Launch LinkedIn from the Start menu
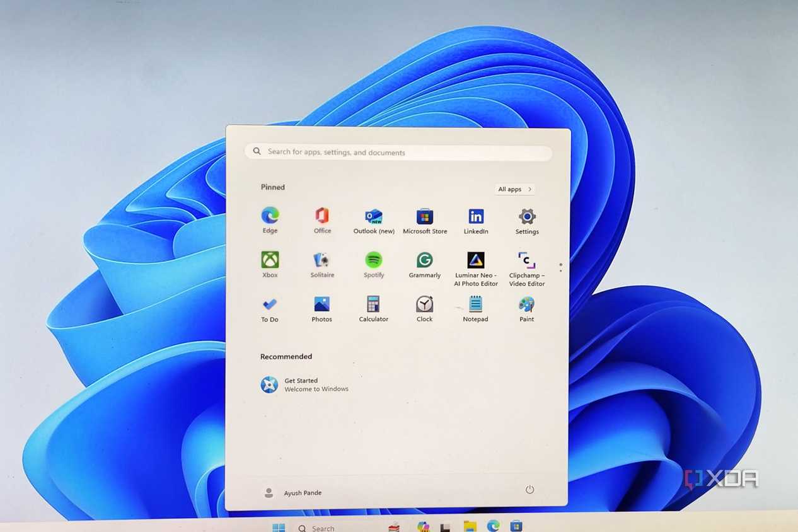 point(476,221)
